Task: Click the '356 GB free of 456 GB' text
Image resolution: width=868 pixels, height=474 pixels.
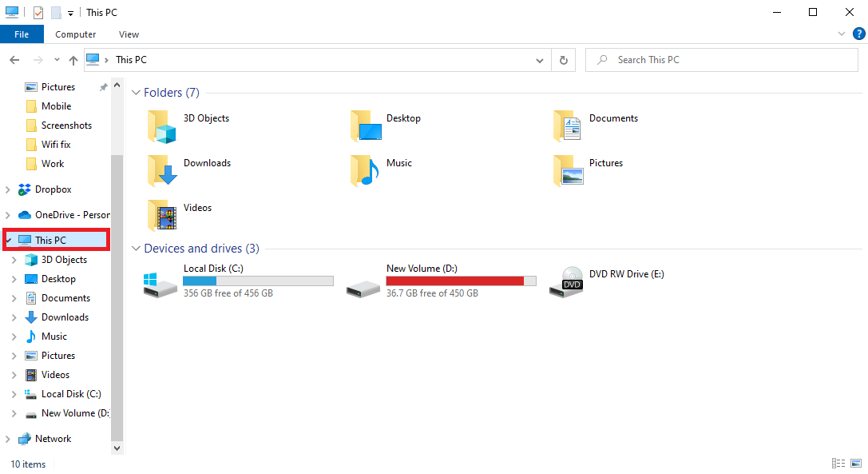Action: (x=228, y=293)
